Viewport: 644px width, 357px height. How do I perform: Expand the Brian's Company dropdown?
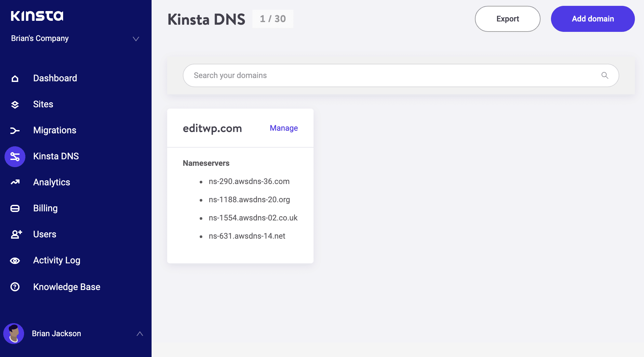point(136,39)
